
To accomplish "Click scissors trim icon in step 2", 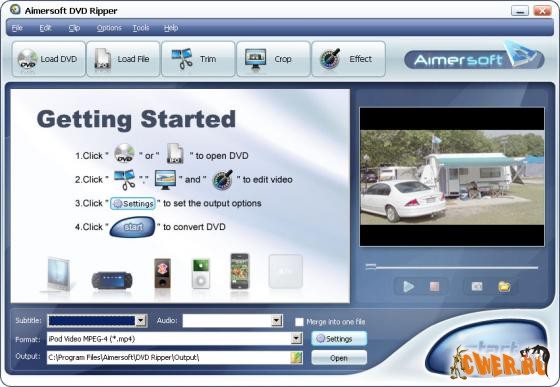I will tap(125, 179).
